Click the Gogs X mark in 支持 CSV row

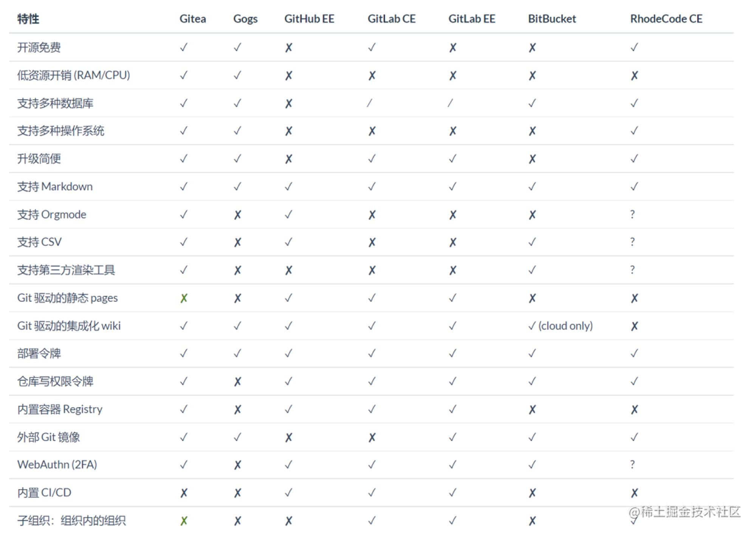(x=237, y=242)
